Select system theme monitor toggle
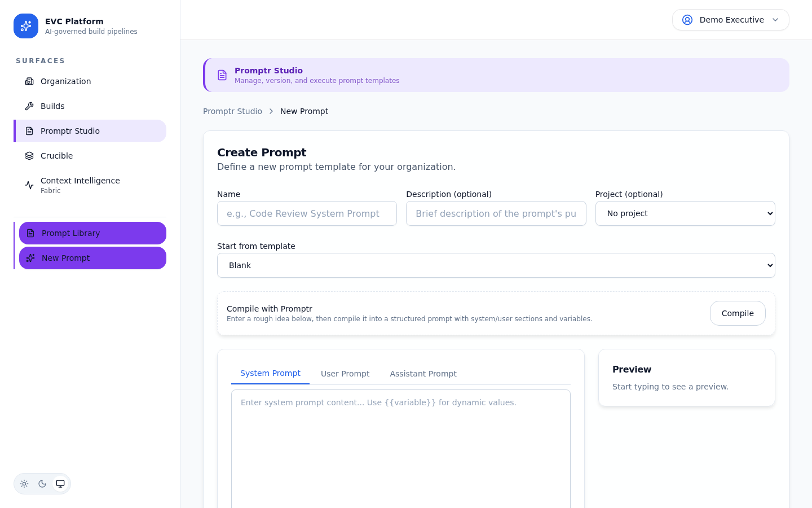812x508 pixels. 60,484
